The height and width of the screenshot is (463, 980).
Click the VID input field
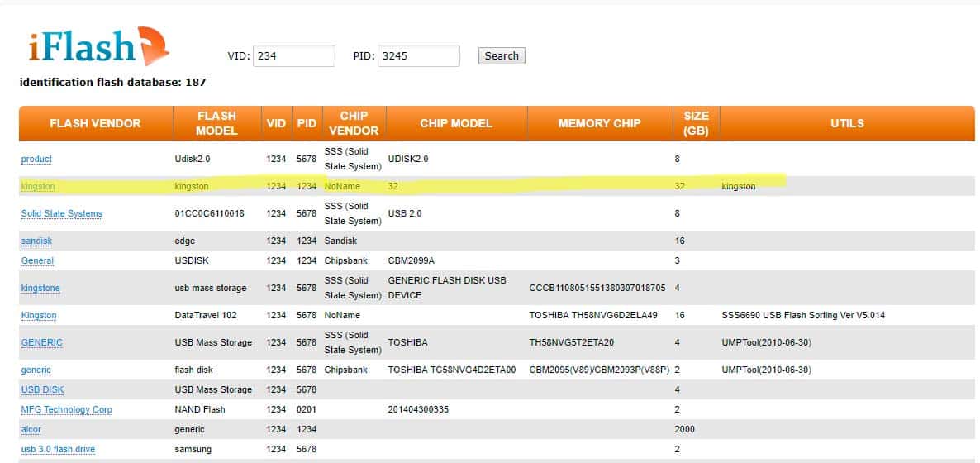click(x=293, y=56)
